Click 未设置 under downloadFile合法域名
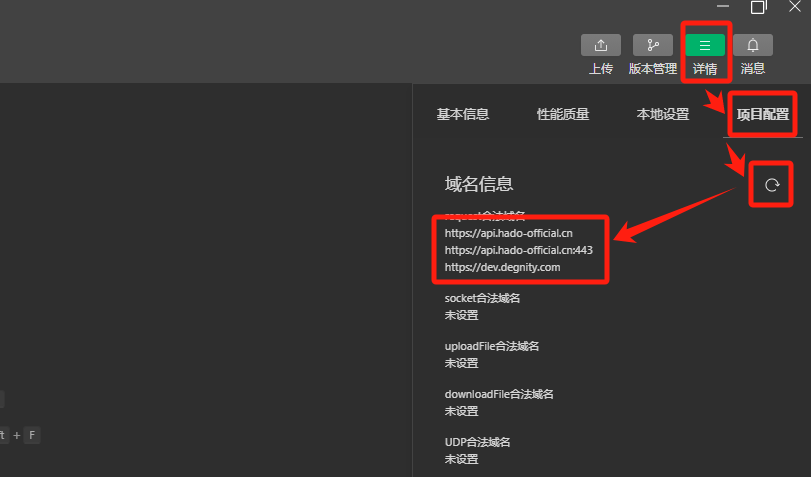This screenshot has height=477, width=811. [x=461, y=411]
